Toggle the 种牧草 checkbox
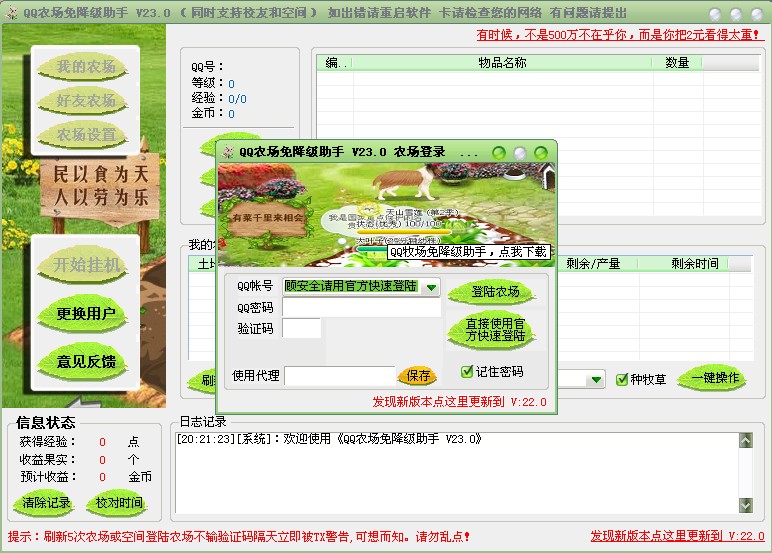The image size is (772, 553). coord(622,380)
